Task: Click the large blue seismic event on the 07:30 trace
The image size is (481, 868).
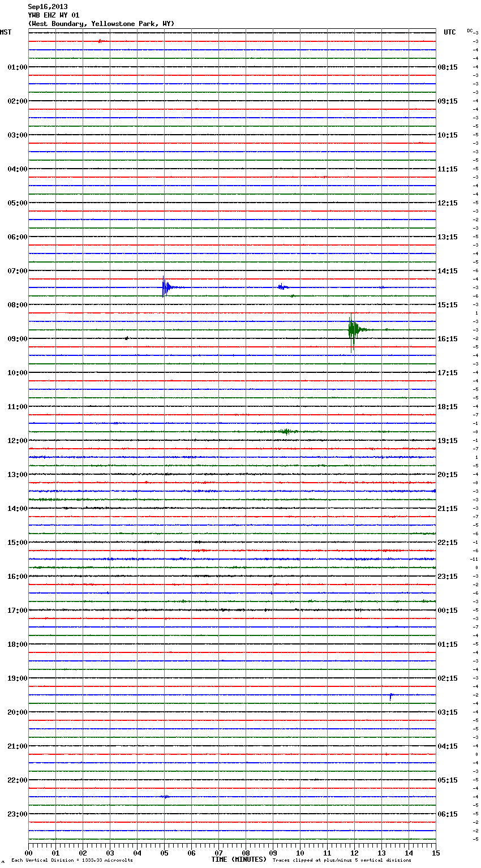Action: (166, 287)
